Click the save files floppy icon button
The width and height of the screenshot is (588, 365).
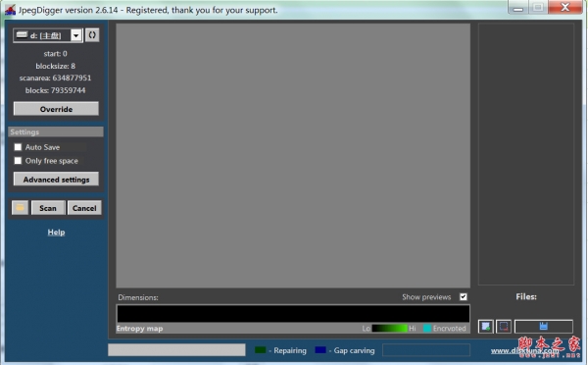click(543, 327)
